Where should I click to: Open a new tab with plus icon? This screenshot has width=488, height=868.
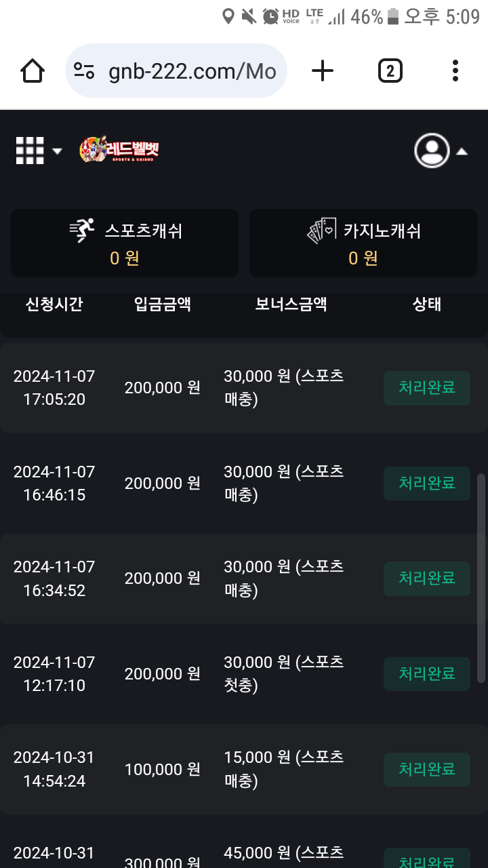(x=323, y=71)
